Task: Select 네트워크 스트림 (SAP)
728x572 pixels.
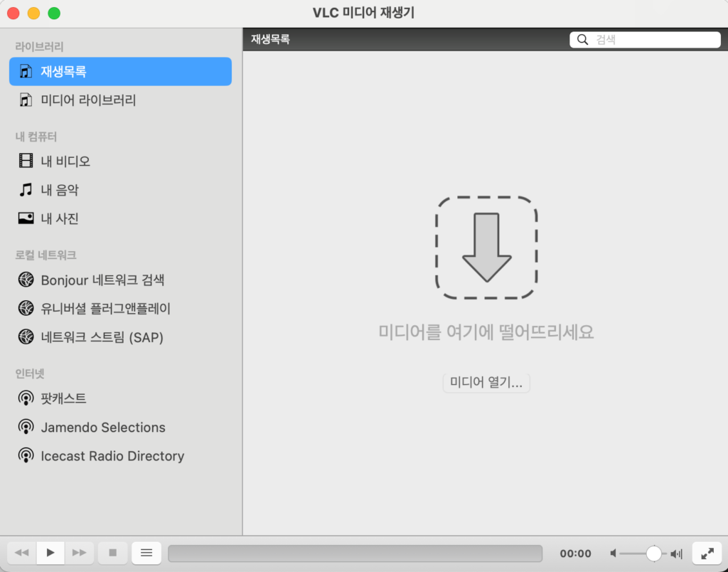Action: 120,337
